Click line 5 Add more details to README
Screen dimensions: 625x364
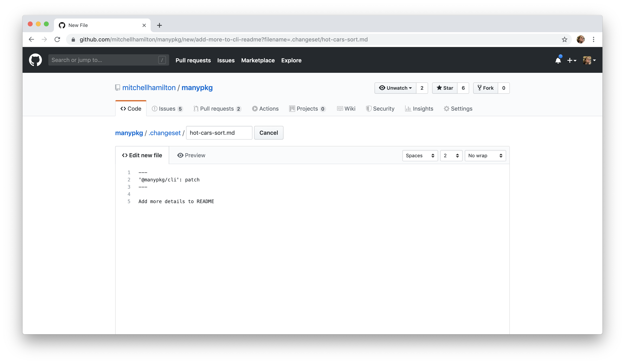click(x=176, y=202)
